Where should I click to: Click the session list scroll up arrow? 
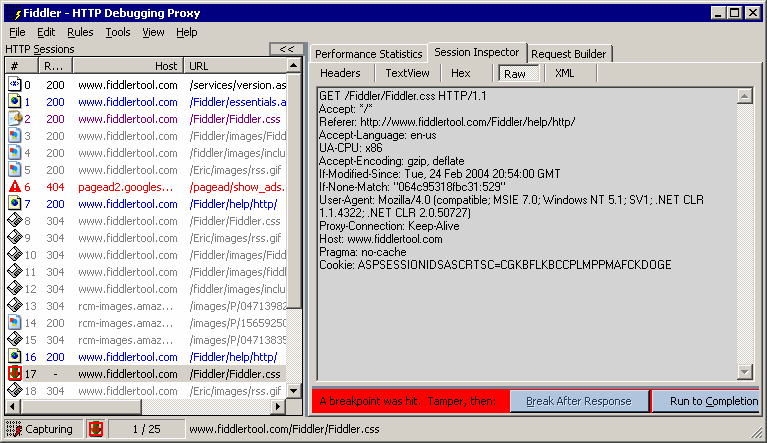point(293,66)
